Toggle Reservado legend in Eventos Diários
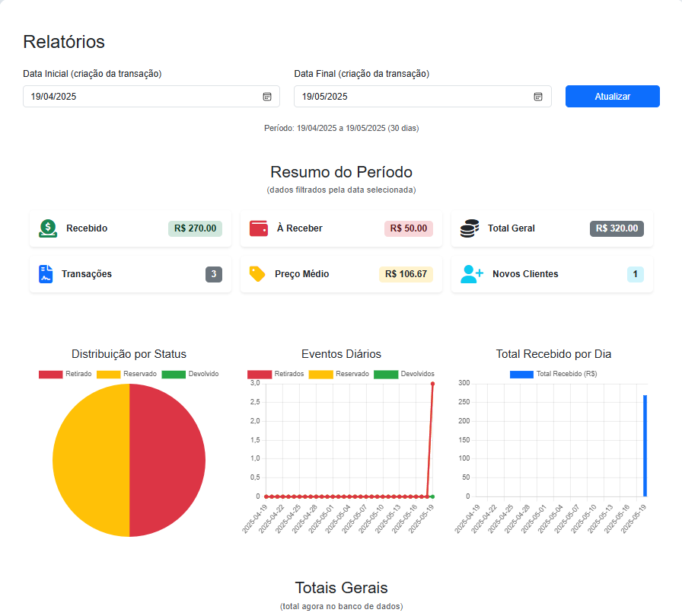 pos(339,374)
